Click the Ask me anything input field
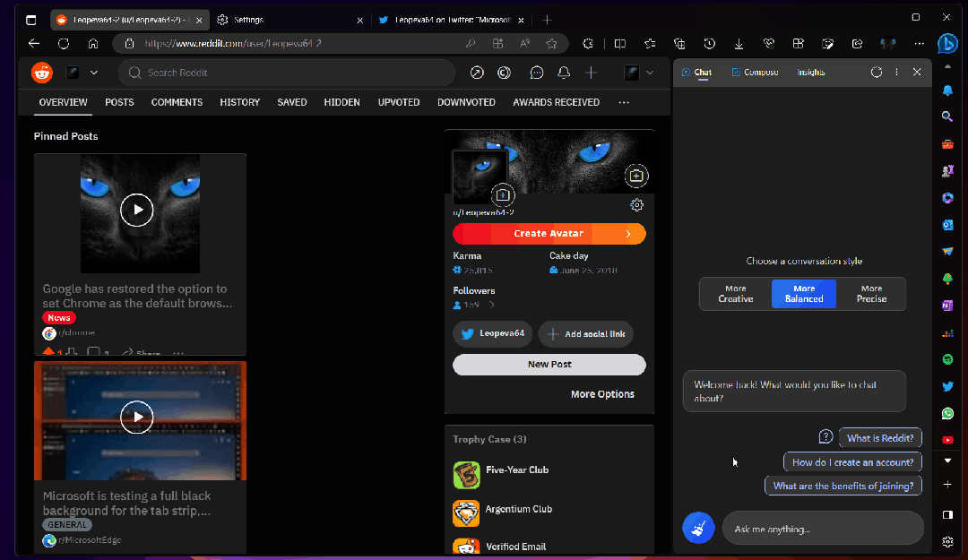This screenshot has height=560, width=968. pyautogui.click(x=822, y=528)
